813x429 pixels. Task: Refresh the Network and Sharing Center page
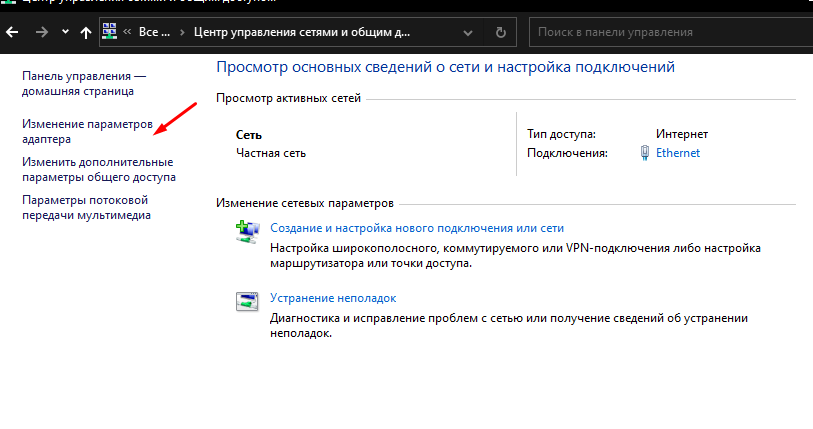tap(499, 32)
